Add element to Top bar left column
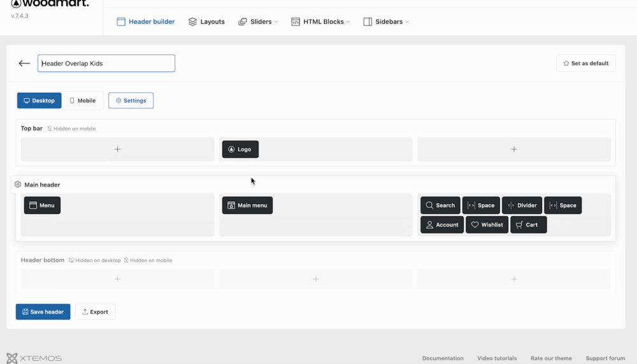Image resolution: width=637 pixels, height=364 pixels. pyautogui.click(x=117, y=150)
